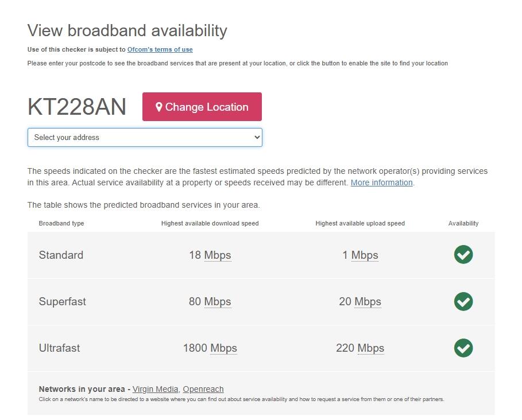Click the green availability checkmark for Superfast broadband
The width and height of the screenshot is (522, 420).
point(463,302)
